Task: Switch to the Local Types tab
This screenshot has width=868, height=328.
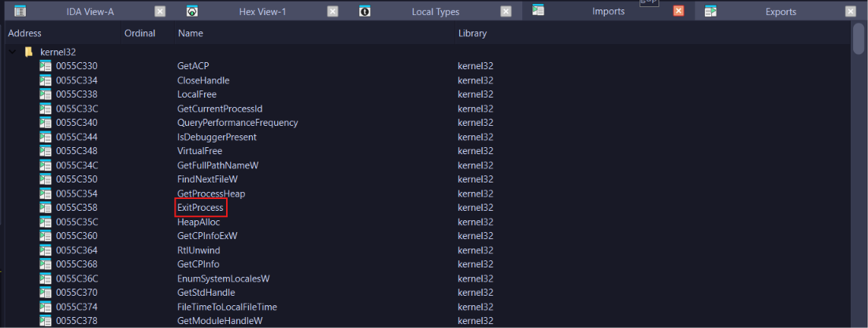Action: [435, 12]
